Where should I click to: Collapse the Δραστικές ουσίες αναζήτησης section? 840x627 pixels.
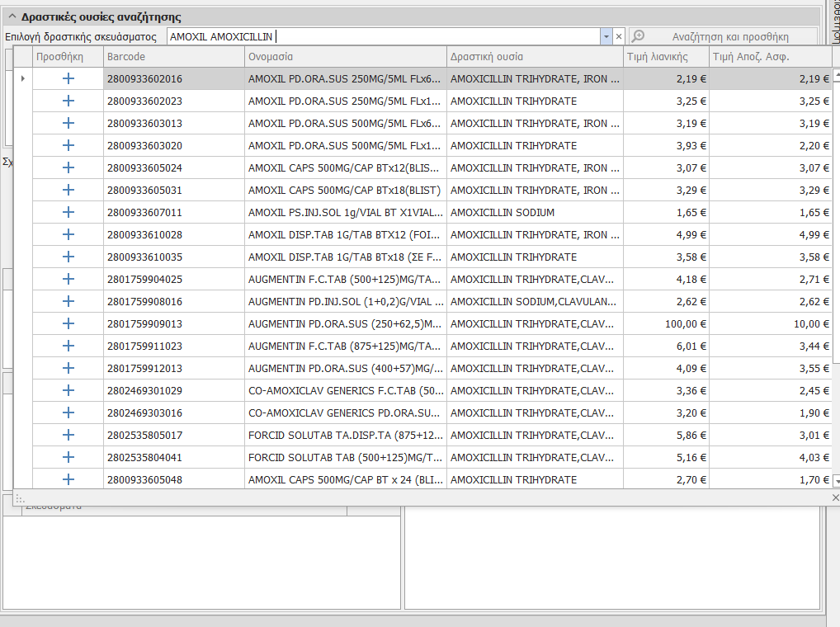[x=12, y=16]
